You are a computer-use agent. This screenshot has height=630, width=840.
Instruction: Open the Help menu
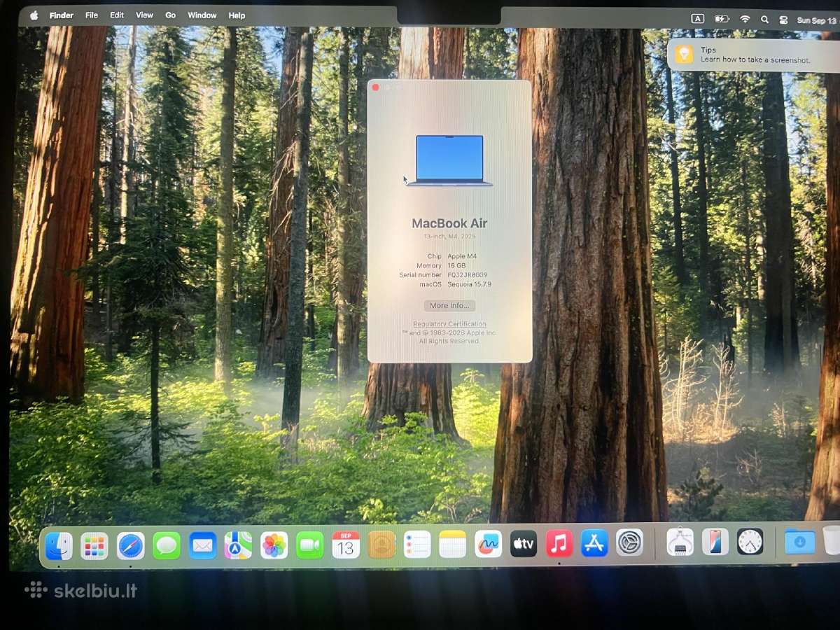click(x=237, y=15)
